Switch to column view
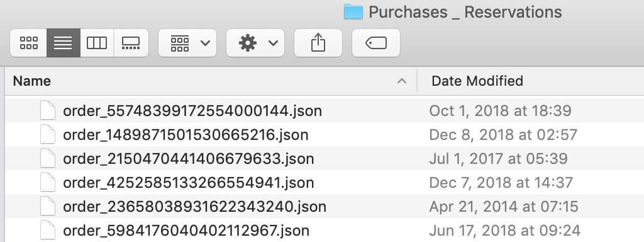Image resolution: width=644 pixels, height=242 pixels. [x=97, y=43]
